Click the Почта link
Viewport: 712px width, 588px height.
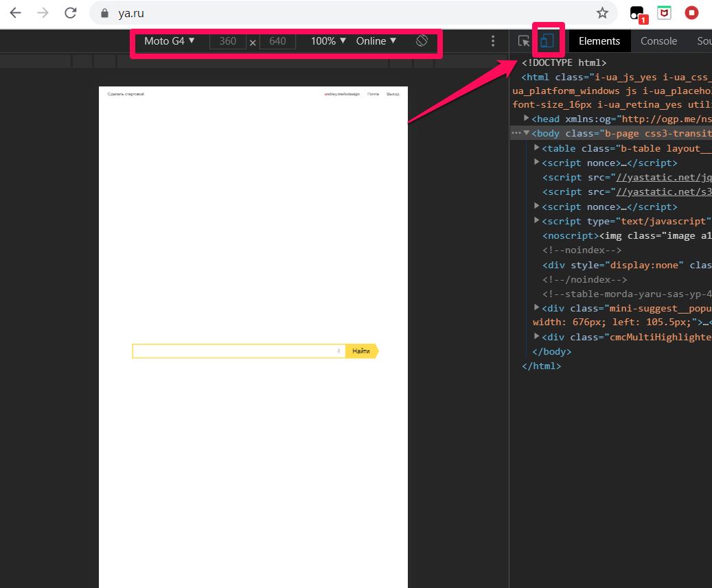(373, 94)
